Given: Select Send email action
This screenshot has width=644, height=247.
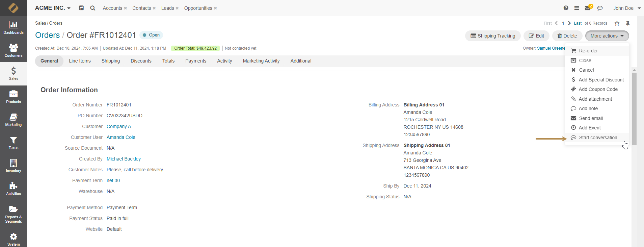Looking at the screenshot, I should tap(597, 118).
